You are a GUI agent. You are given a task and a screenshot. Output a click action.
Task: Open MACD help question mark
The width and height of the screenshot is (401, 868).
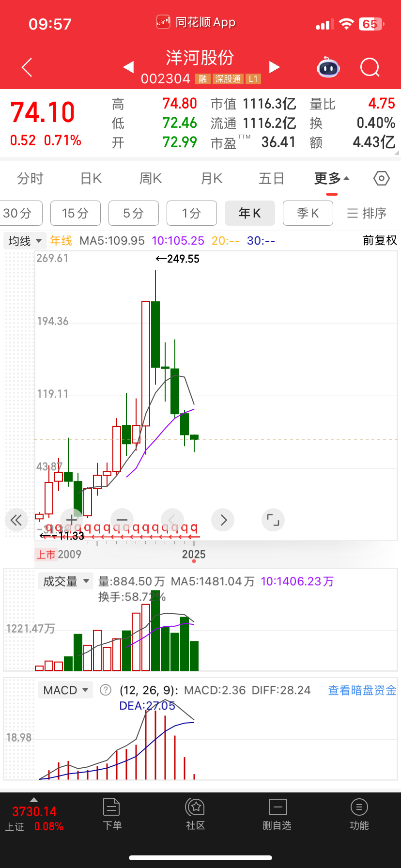105,690
